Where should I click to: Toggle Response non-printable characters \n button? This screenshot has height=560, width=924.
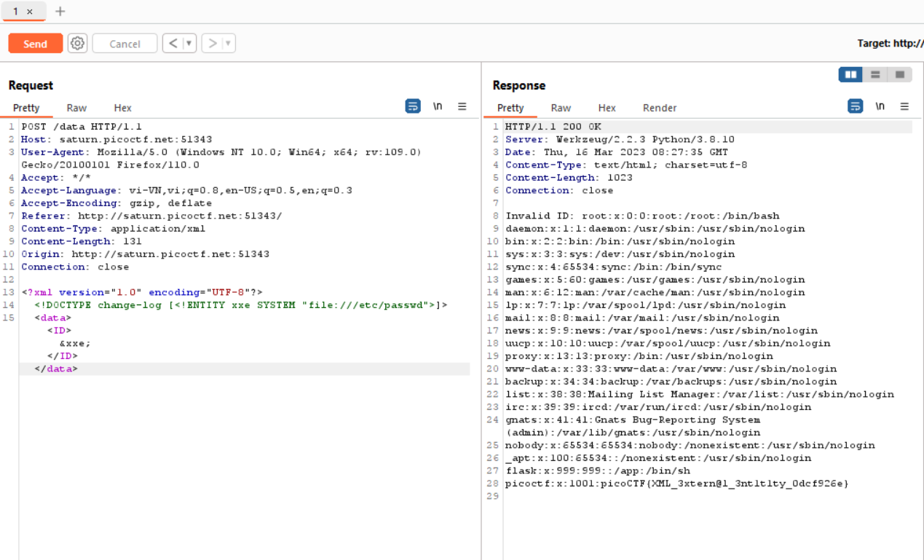880,106
